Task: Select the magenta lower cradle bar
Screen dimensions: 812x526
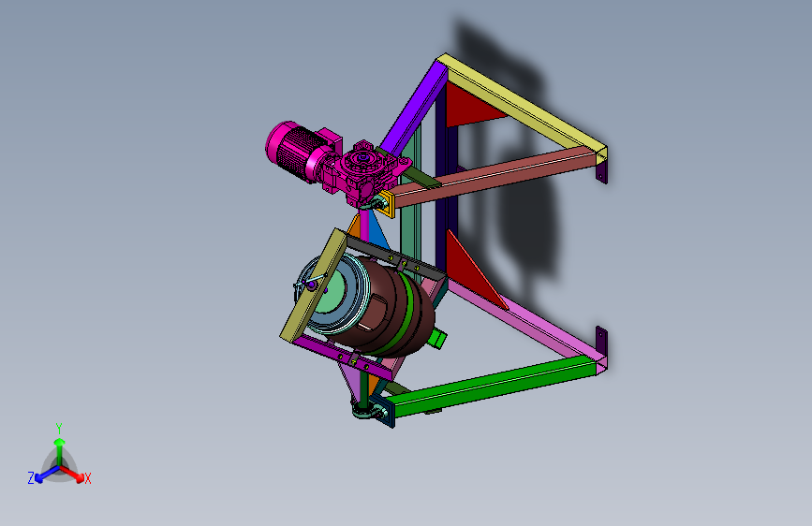Action: click(x=342, y=356)
